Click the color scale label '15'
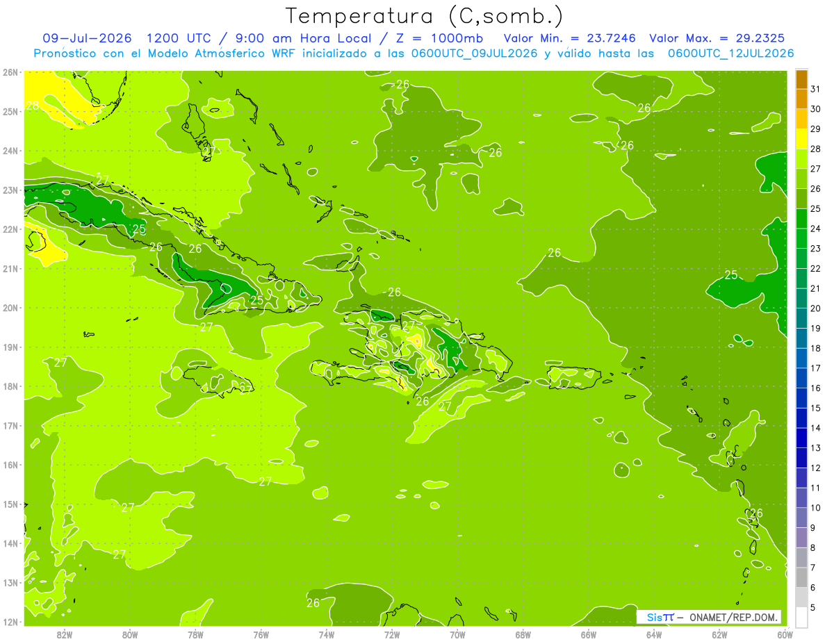The width and height of the screenshot is (834, 644). point(816,408)
